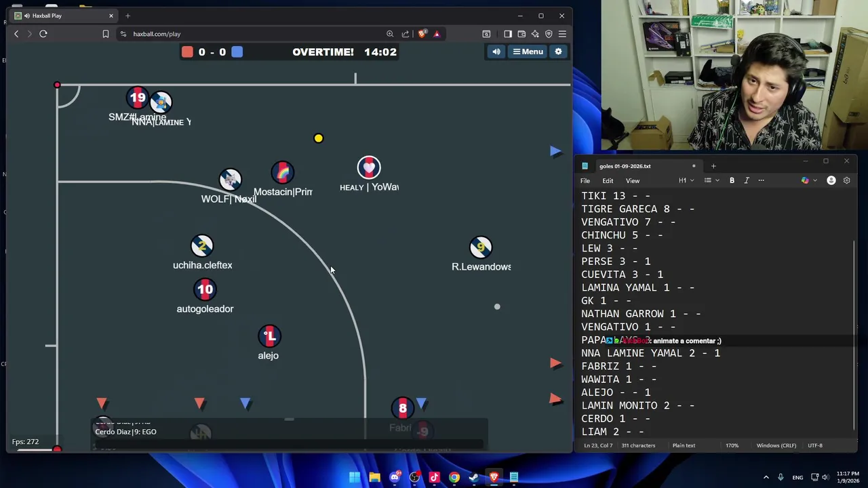The height and width of the screenshot is (488, 868).
Task: Open Brave Wallet icon
Action: 521,34
